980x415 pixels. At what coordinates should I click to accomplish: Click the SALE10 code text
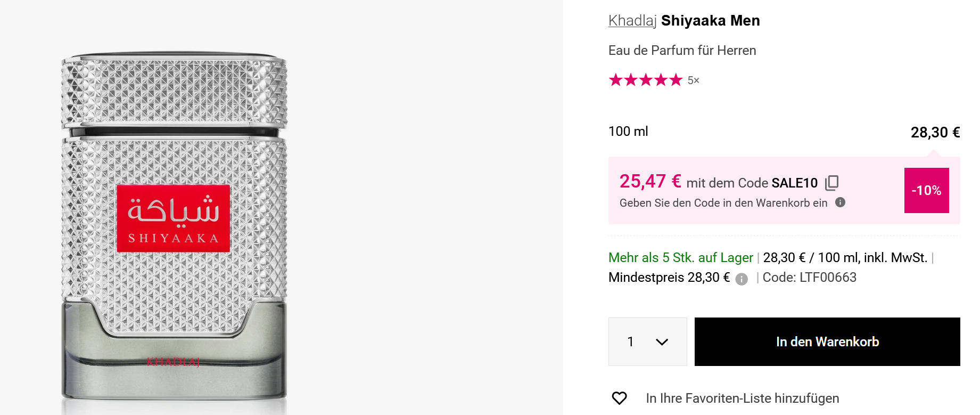[794, 183]
